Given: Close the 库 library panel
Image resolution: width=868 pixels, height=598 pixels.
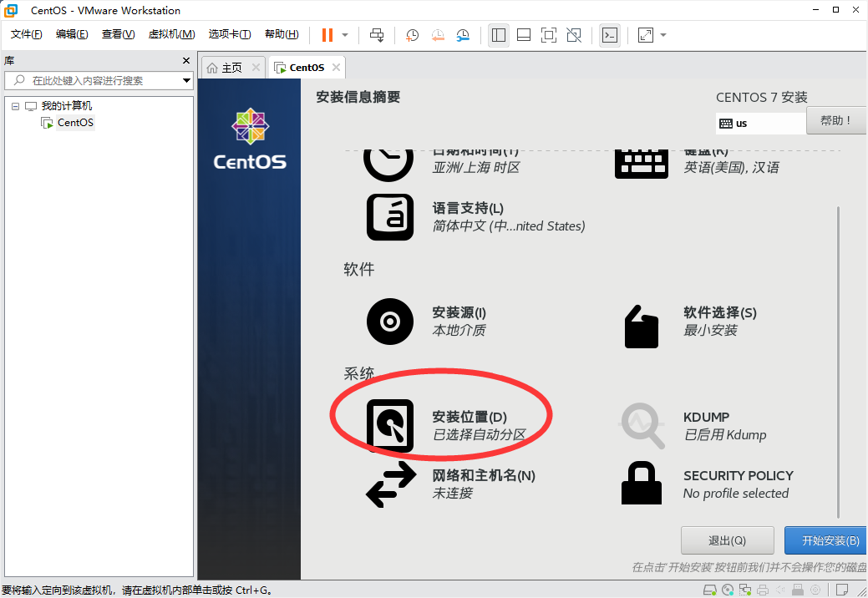Looking at the screenshot, I should pyautogui.click(x=186, y=60).
